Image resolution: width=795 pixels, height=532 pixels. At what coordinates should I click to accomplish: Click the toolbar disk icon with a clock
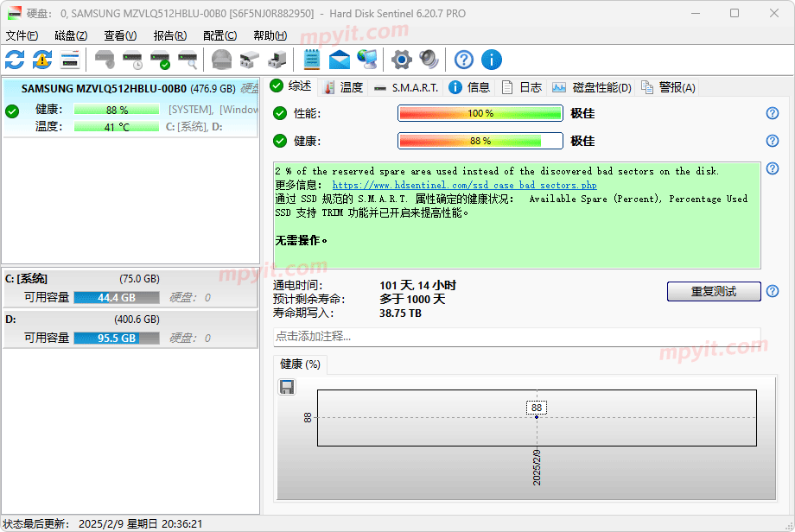[133, 60]
